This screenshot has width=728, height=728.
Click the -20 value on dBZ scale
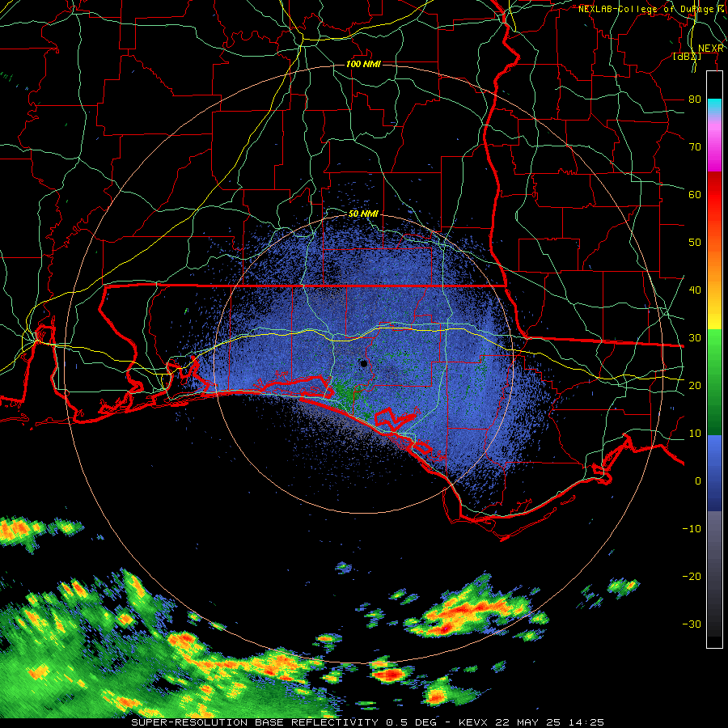692,576
